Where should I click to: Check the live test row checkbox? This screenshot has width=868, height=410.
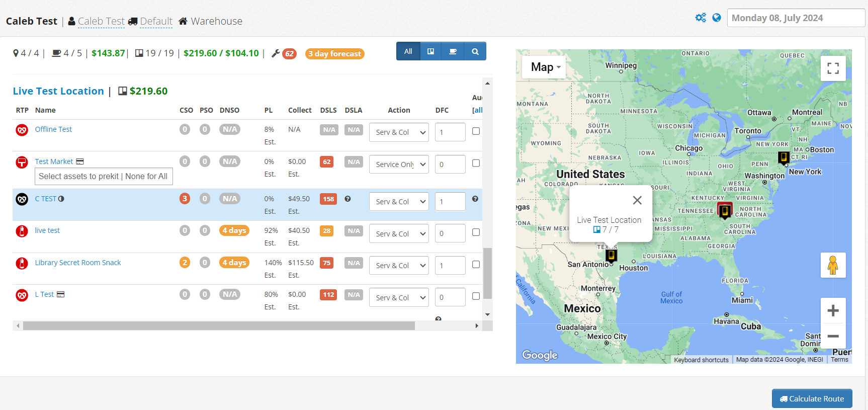[x=476, y=232]
